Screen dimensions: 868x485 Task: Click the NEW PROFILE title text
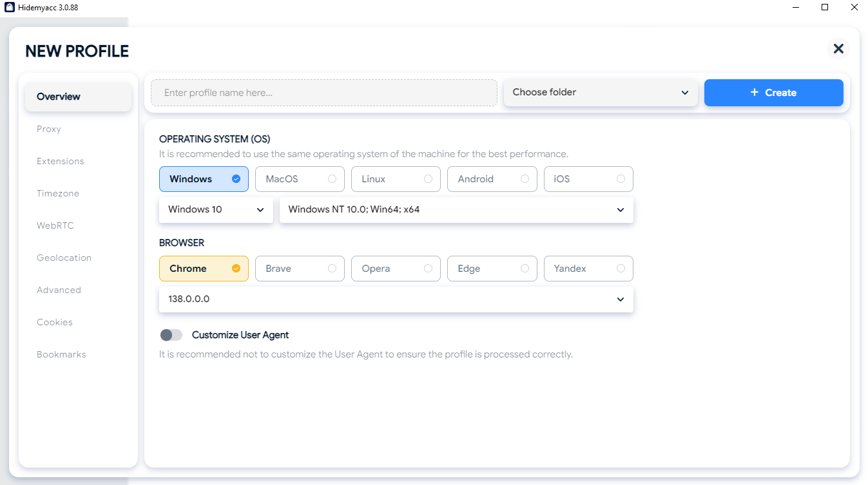coord(77,51)
